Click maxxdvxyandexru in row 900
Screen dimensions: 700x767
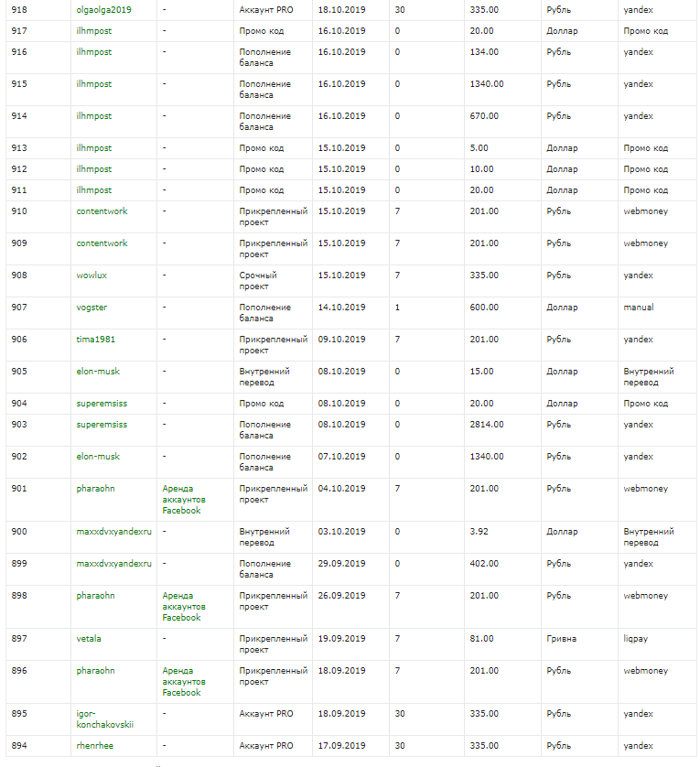click(113, 532)
